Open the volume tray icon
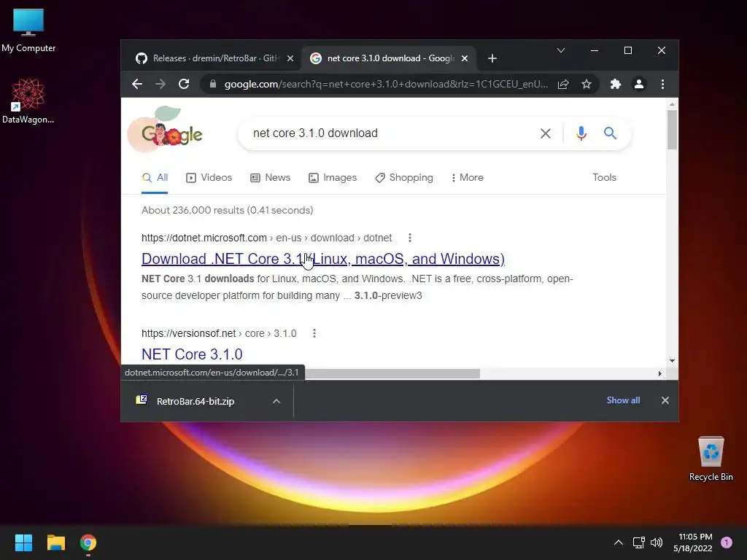This screenshot has height=560, width=747. 657,542
